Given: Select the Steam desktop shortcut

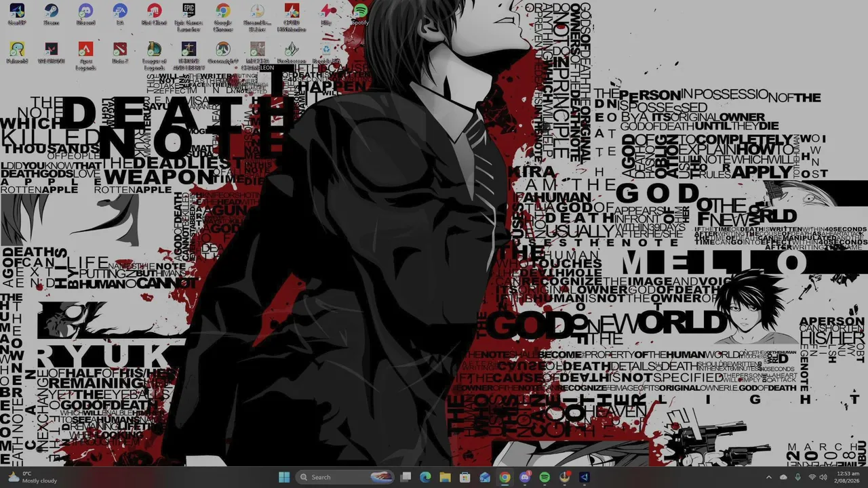Looking at the screenshot, I should tap(51, 14).
